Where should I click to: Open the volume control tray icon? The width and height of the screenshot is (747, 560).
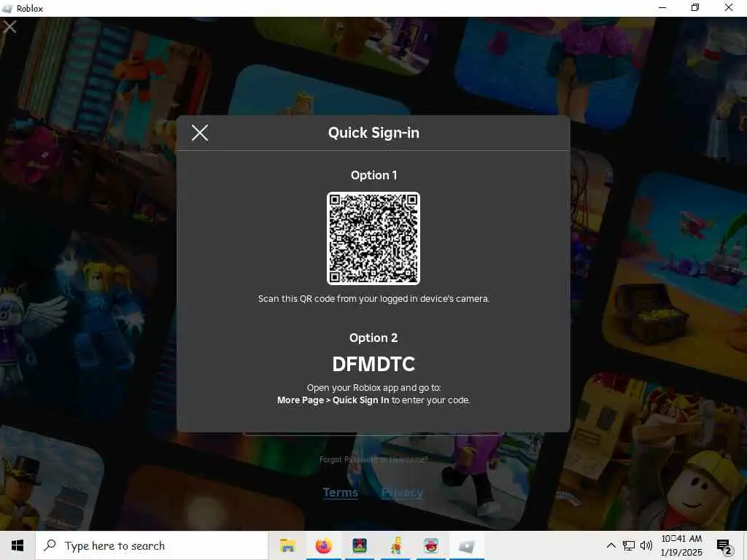pyautogui.click(x=646, y=545)
